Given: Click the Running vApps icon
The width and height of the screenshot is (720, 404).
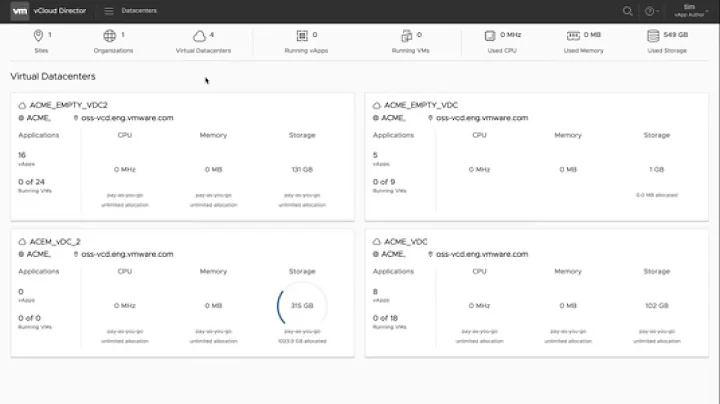Looking at the screenshot, I should (x=302, y=35).
